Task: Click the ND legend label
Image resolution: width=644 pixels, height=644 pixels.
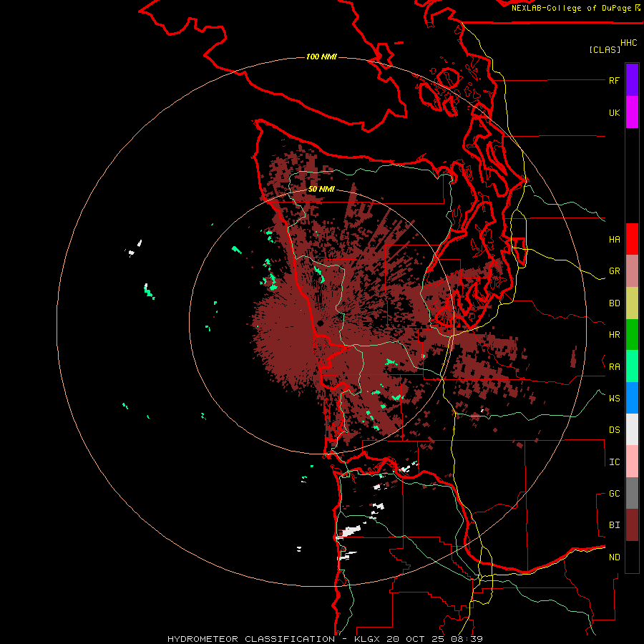Action: (614, 557)
